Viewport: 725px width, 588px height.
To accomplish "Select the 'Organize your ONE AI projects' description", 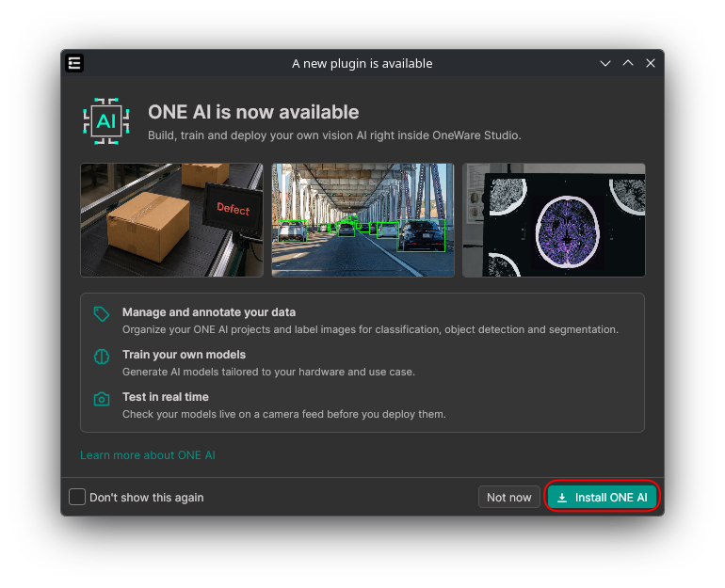I will [x=370, y=329].
